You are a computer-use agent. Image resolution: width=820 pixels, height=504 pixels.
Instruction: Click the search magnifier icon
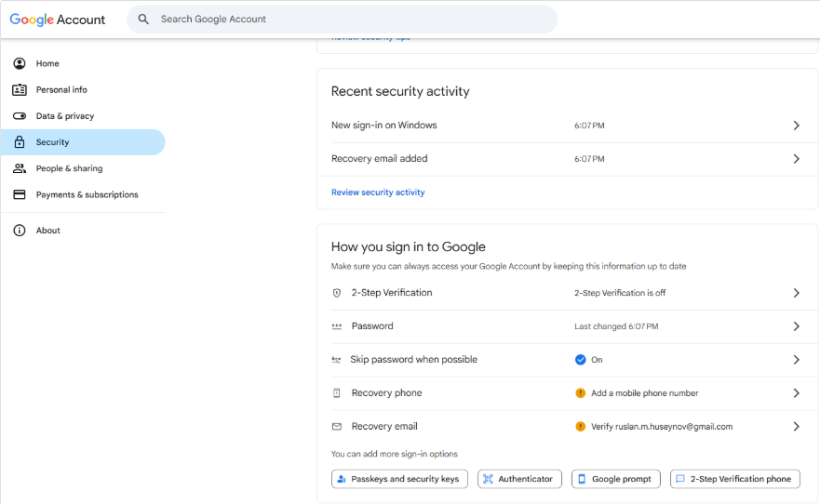tap(143, 20)
